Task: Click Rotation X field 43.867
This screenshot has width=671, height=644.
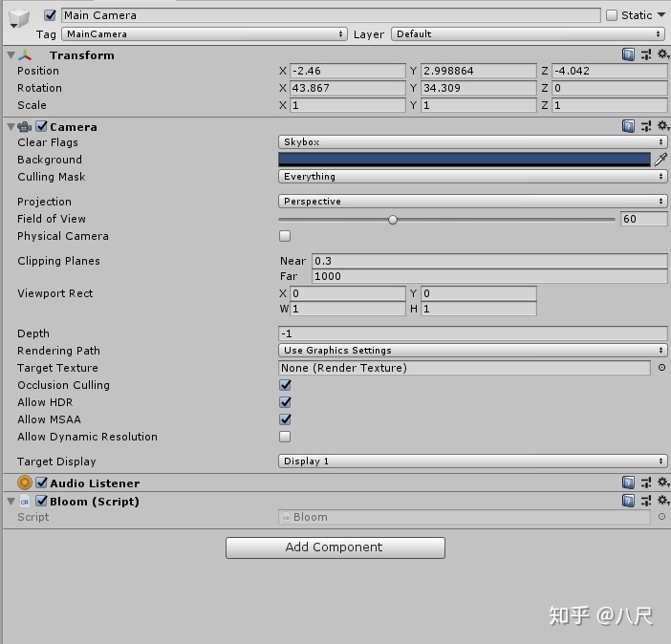Action: 348,88
